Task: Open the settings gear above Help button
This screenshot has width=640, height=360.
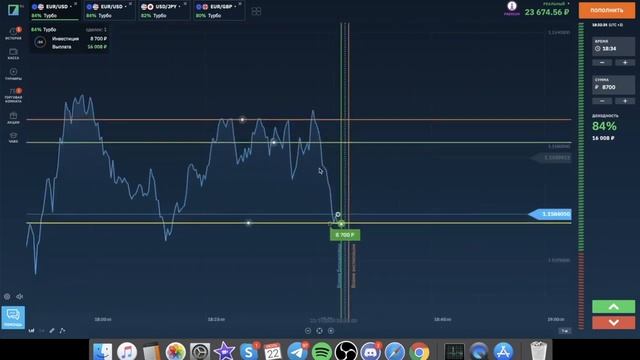Action: tap(7, 297)
